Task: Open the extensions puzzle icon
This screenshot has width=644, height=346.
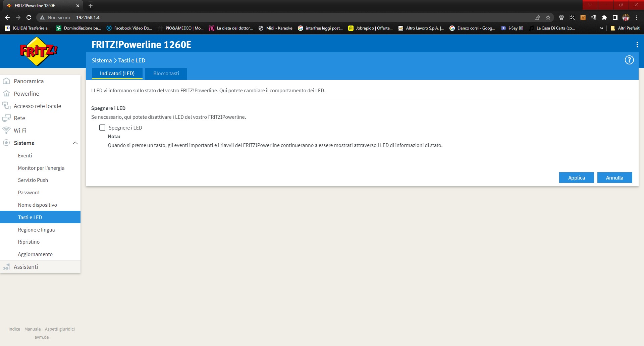Action: (604, 17)
